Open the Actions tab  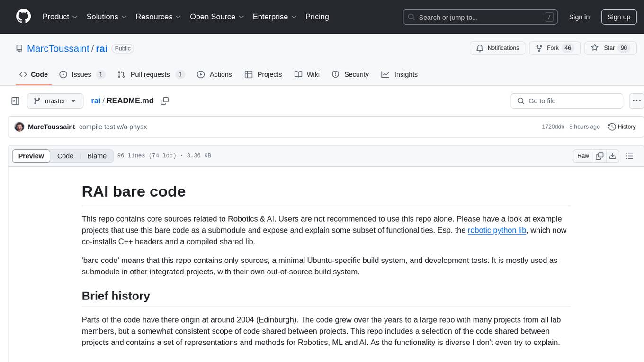pos(215,74)
